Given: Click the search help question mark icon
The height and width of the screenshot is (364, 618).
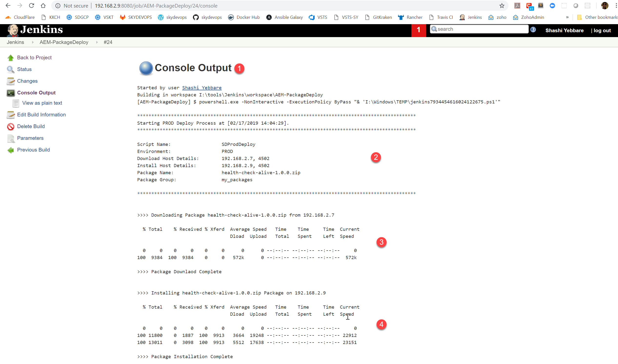Looking at the screenshot, I should coord(533,30).
